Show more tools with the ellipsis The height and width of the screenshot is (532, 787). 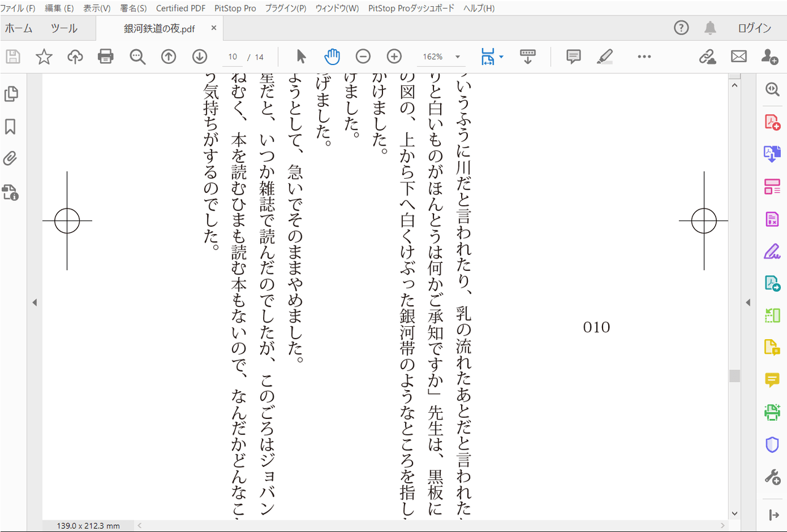click(644, 57)
